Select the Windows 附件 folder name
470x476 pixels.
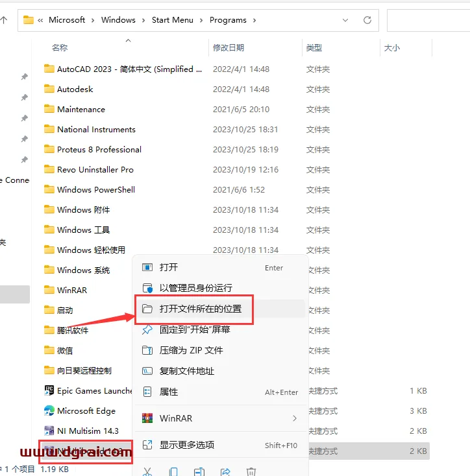coord(84,209)
